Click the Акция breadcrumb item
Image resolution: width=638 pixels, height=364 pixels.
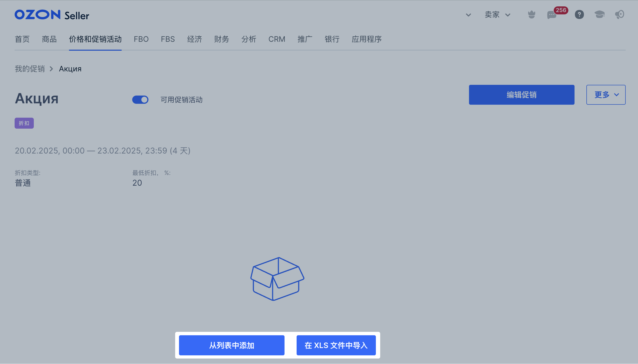point(70,69)
